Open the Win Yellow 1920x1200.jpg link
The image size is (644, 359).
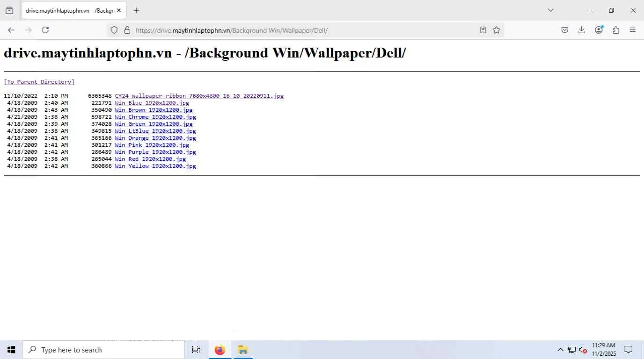coord(155,166)
